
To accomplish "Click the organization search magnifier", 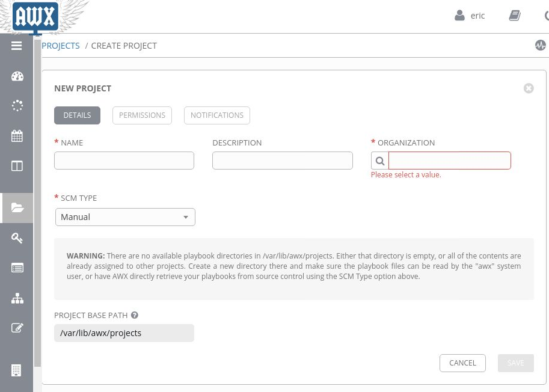I will tap(380, 161).
